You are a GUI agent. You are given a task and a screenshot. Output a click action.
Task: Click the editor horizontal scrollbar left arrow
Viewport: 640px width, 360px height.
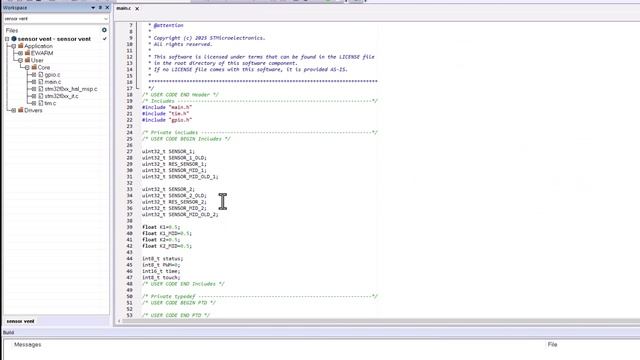(x=119, y=321)
